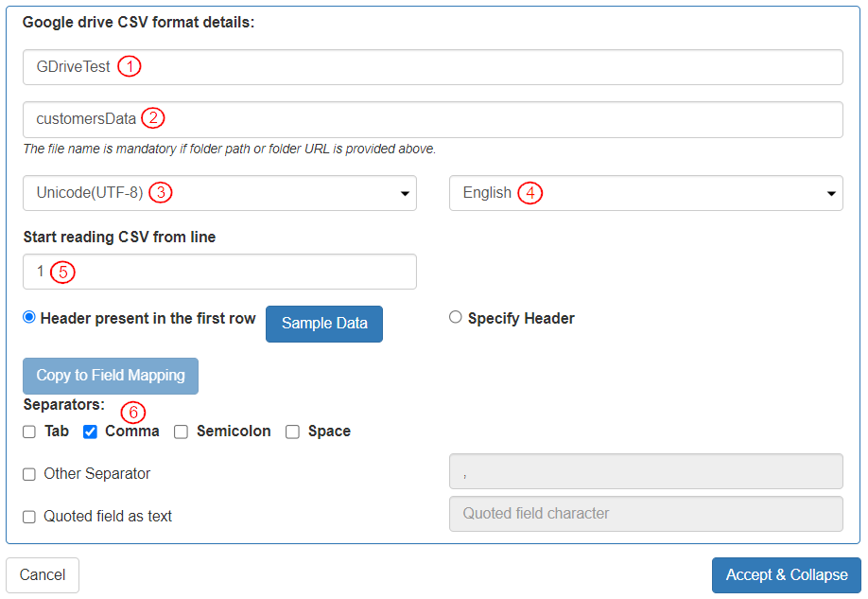
Task: Open the Unicode(UTF-8) encoding dropdown
Action: pyautogui.click(x=219, y=193)
